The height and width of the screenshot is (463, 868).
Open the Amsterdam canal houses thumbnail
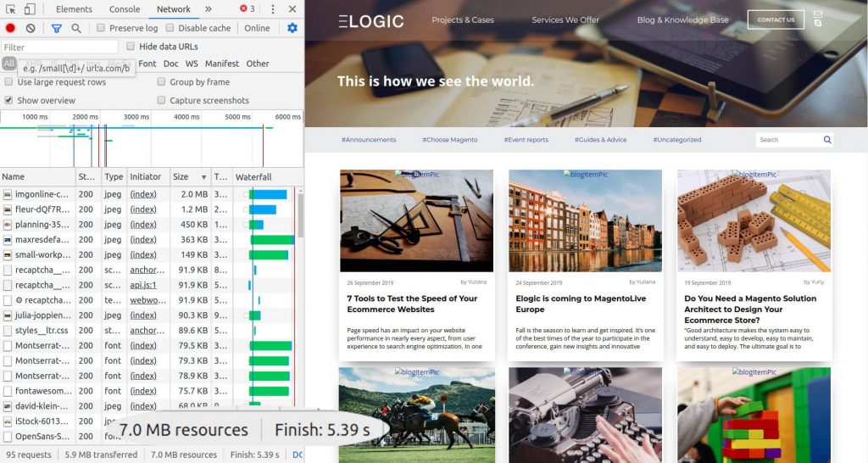[585, 221]
